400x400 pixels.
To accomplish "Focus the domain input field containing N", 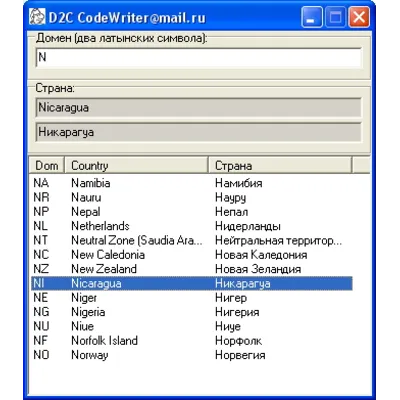I will [199, 58].
